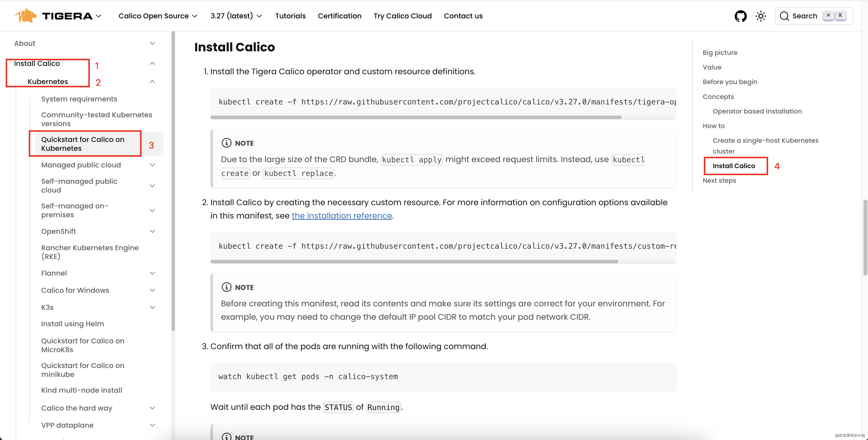
Task: Expand the Flannel sidebar section
Action: [152, 273]
